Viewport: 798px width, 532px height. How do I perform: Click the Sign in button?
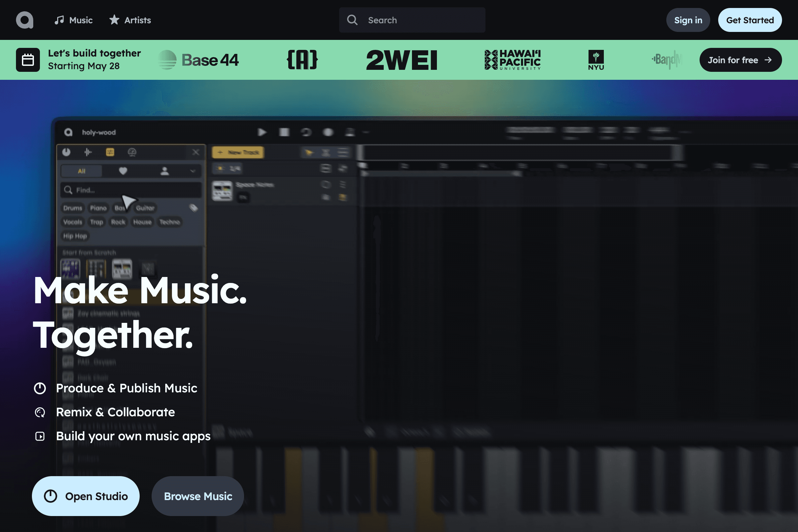[688, 20]
